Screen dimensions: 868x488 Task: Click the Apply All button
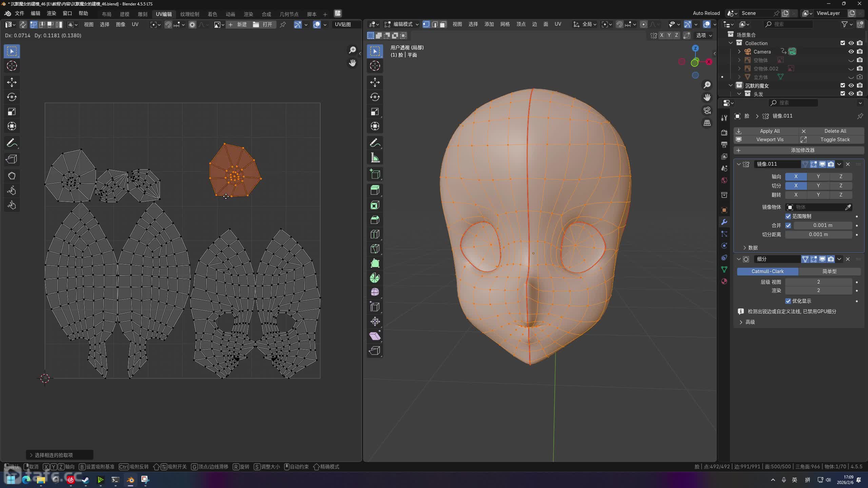769,131
